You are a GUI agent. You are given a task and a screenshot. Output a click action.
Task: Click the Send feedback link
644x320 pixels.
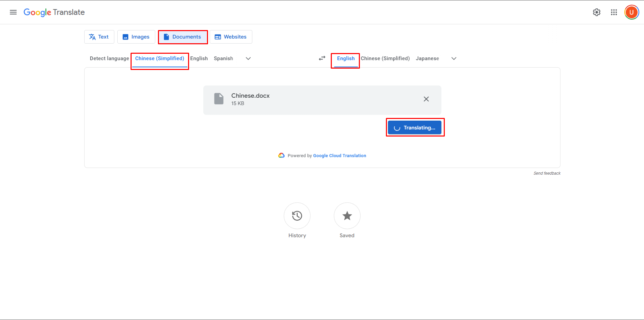click(547, 173)
